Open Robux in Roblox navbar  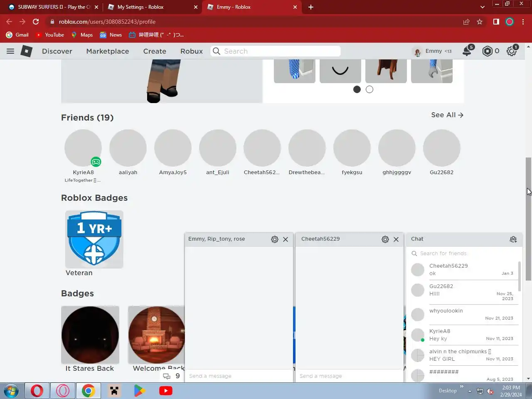coord(192,51)
